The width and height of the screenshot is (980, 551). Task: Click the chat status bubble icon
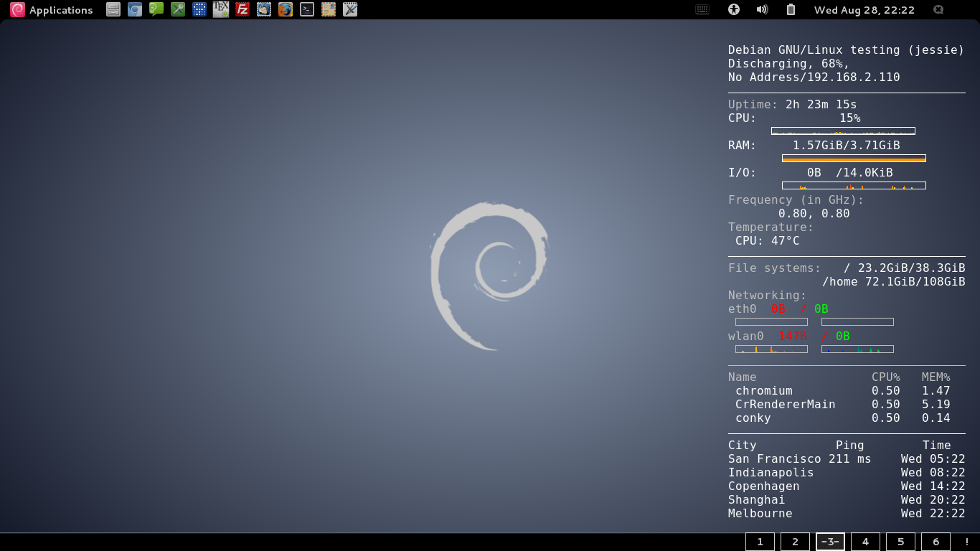938,10
